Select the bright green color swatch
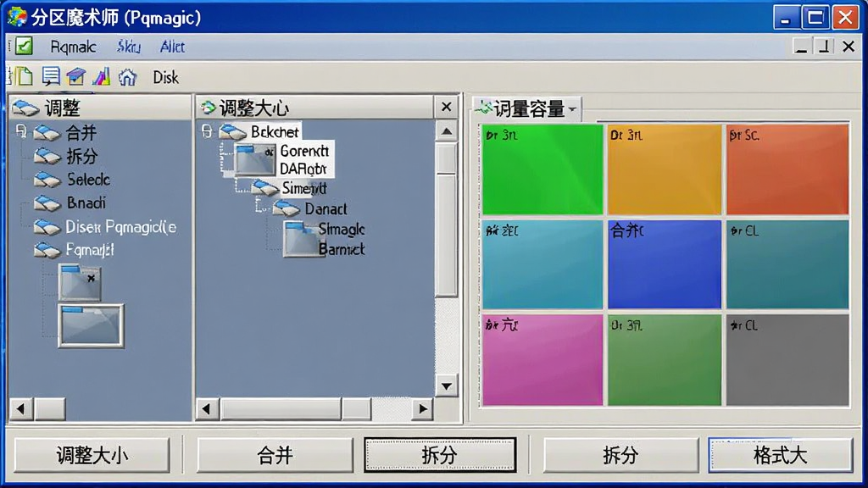 click(x=542, y=169)
